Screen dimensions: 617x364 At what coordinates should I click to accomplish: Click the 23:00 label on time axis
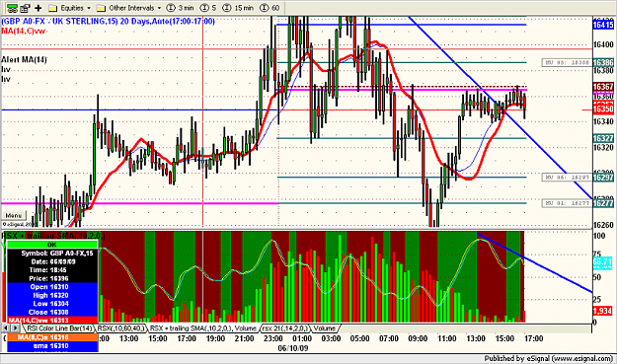tap(273, 338)
